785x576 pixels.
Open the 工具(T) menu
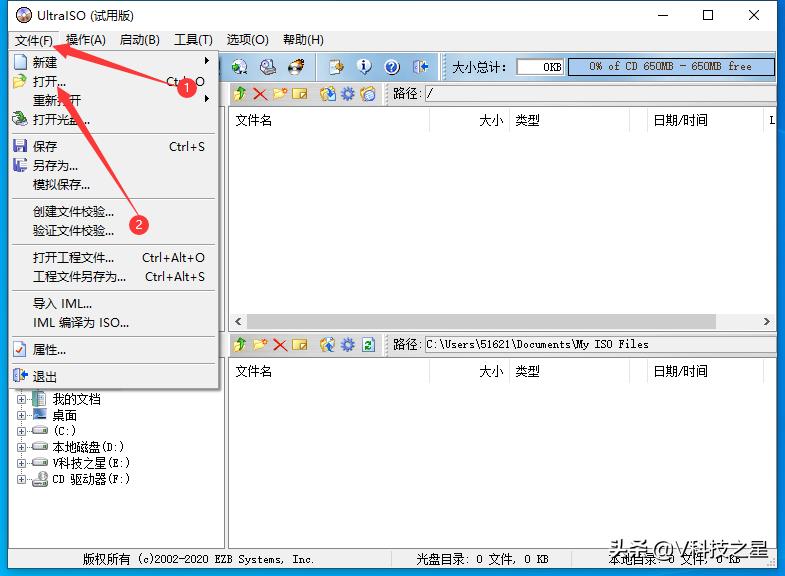tap(193, 40)
